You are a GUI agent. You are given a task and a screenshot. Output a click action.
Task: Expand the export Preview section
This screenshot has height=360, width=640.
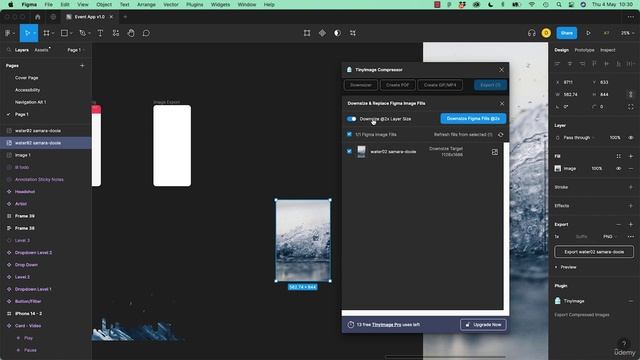point(566,267)
